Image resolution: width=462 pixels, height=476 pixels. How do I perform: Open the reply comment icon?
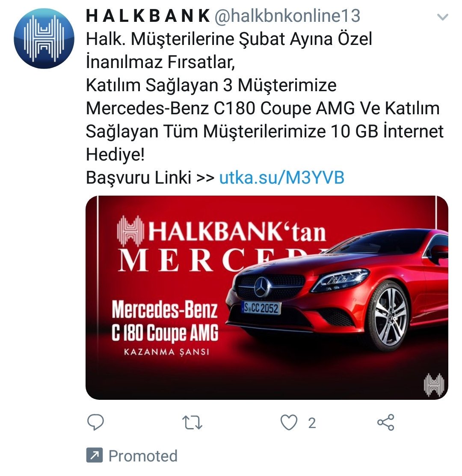pos(95,422)
